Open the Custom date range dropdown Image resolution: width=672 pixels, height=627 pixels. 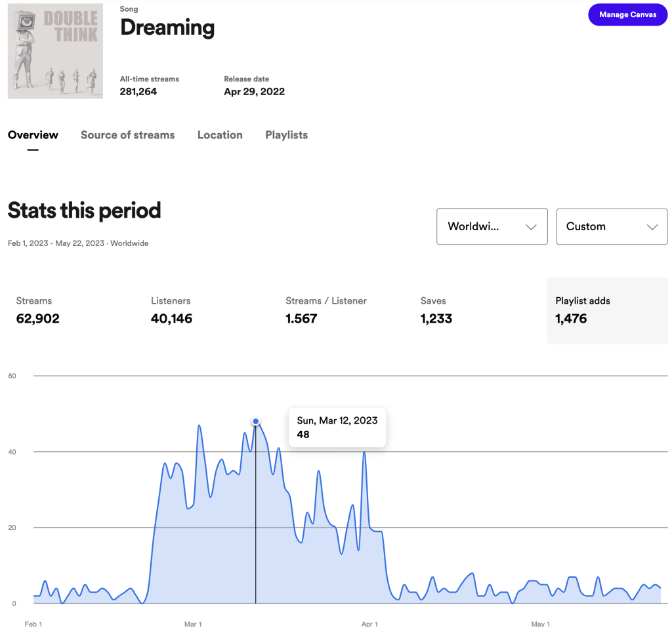point(612,226)
